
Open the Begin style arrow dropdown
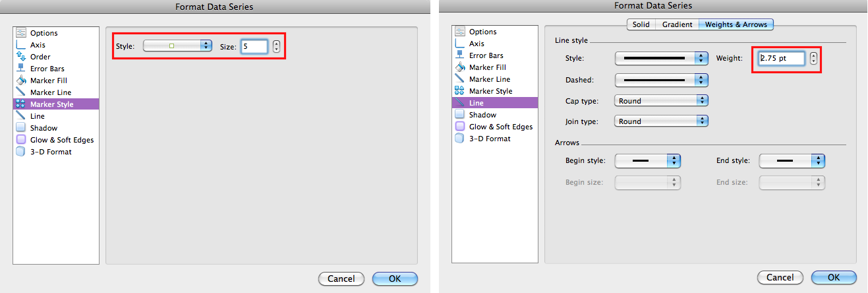[x=647, y=161]
